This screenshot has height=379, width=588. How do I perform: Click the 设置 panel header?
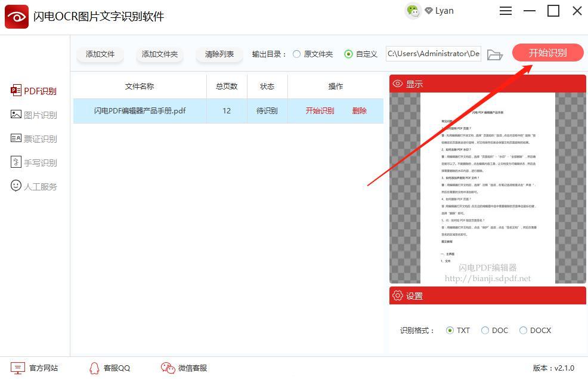(487, 295)
